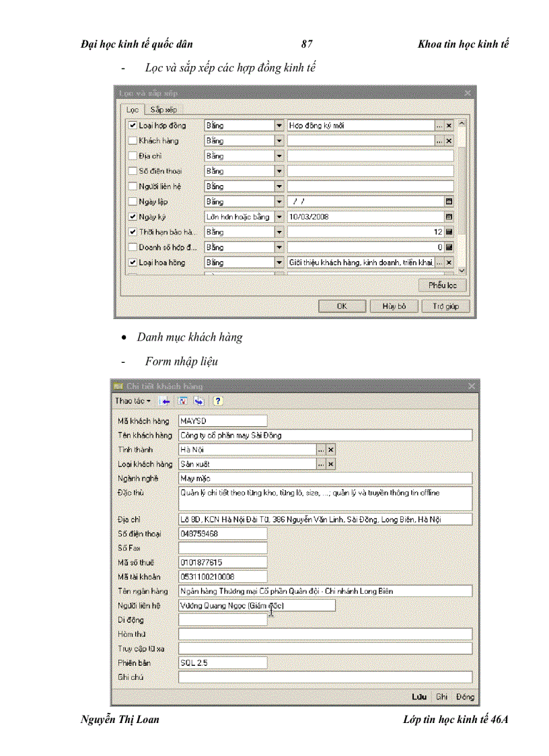The image size is (549, 756).
Task: Open the Thao tác menu
Action: [133, 401]
